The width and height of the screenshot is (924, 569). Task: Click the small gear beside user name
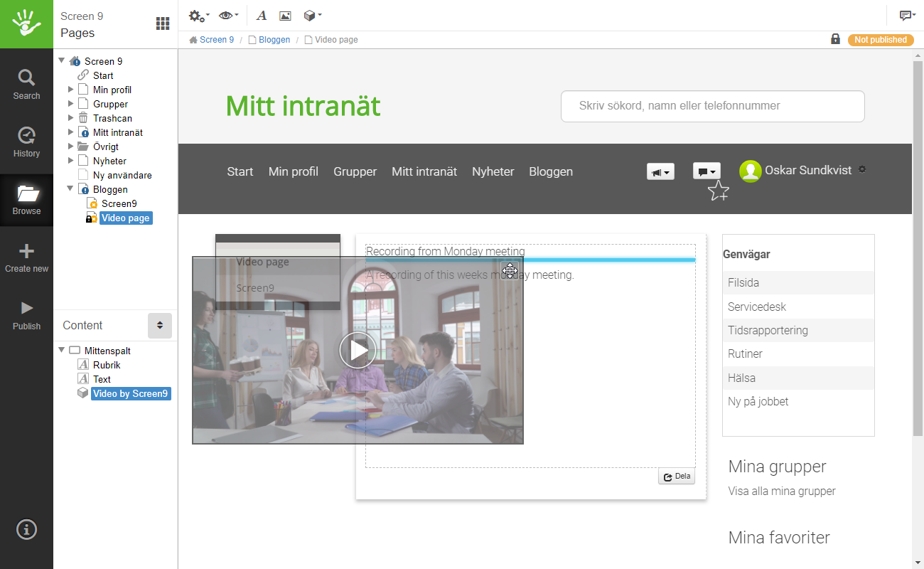(x=862, y=169)
